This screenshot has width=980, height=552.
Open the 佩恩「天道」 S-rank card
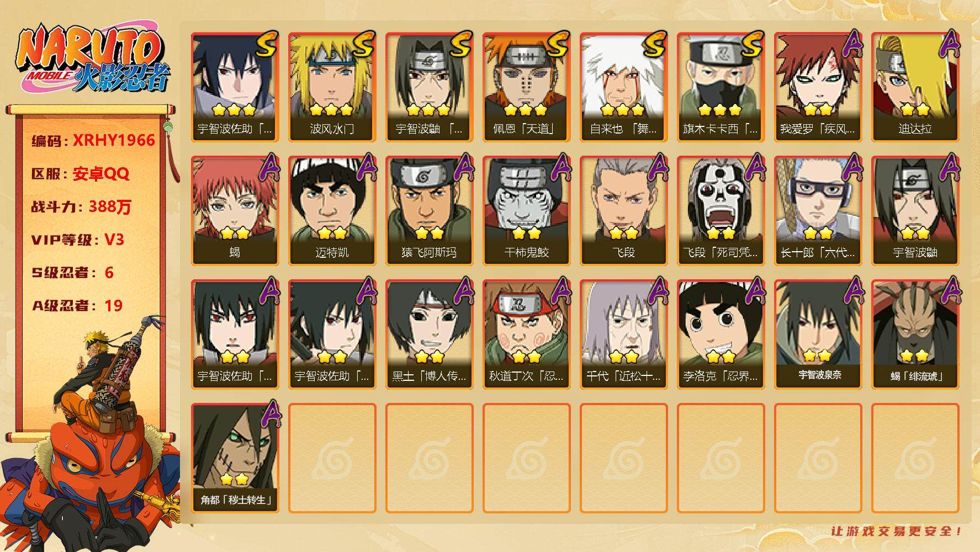(526, 87)
